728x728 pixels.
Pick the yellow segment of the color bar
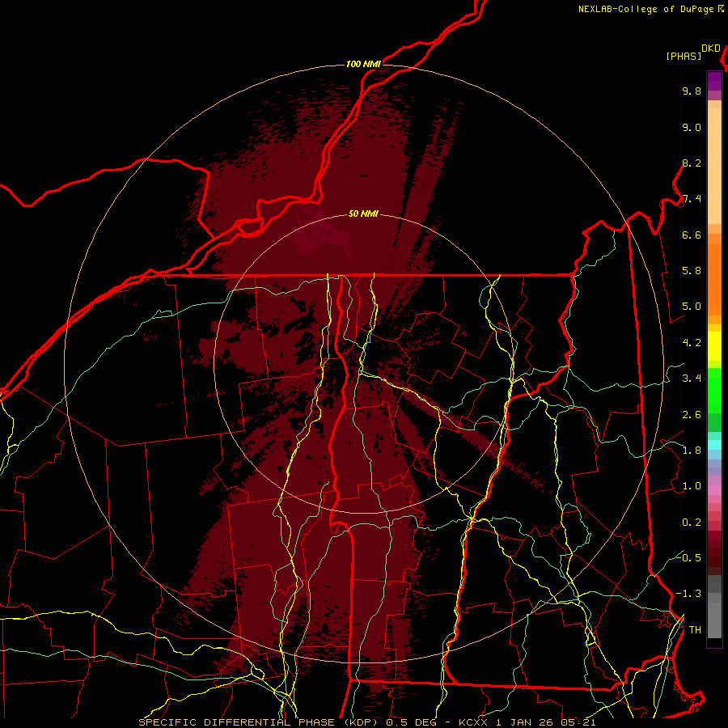click(x=714, y=346)
